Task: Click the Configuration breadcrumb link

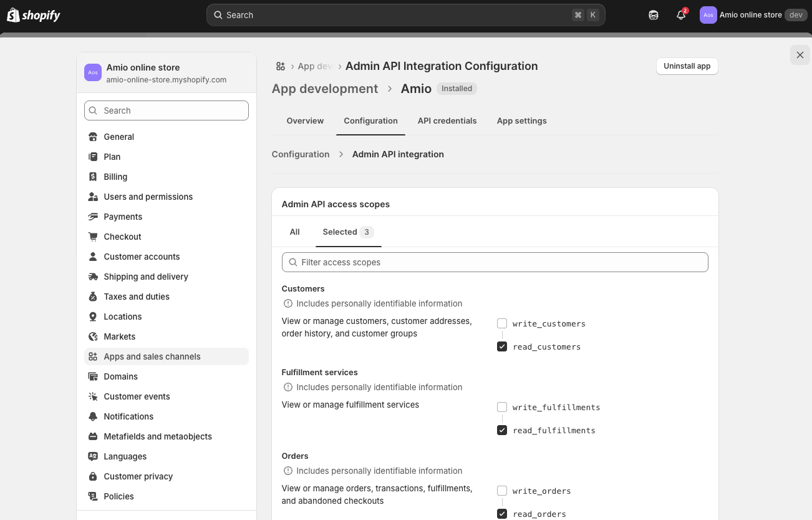Action: (x=301, y=154)
